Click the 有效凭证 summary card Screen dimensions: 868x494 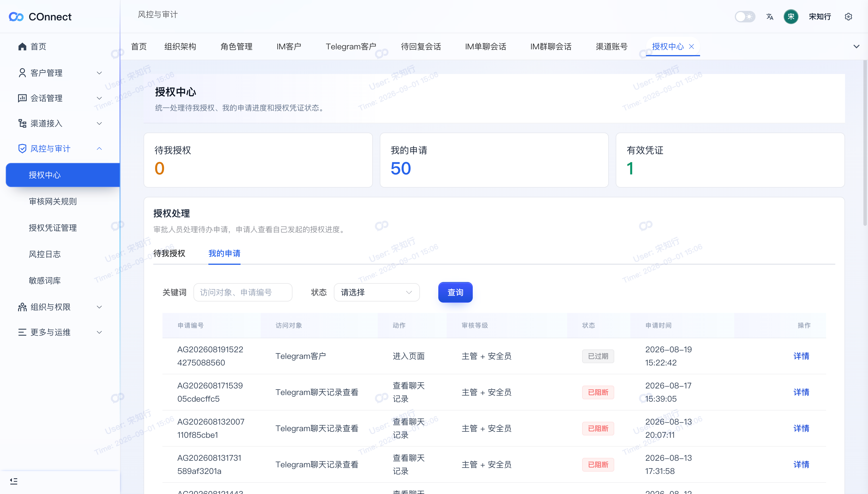click(730, 160)
